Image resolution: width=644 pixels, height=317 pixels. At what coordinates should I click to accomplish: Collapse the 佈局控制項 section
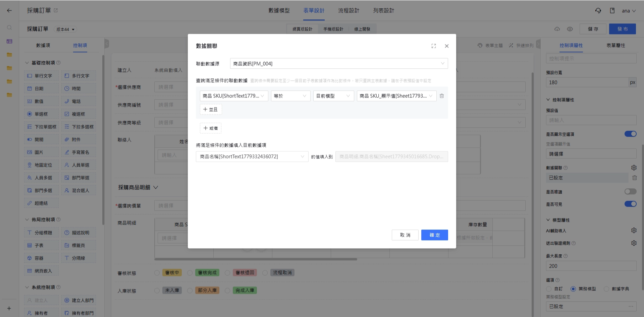coord(27,219)
